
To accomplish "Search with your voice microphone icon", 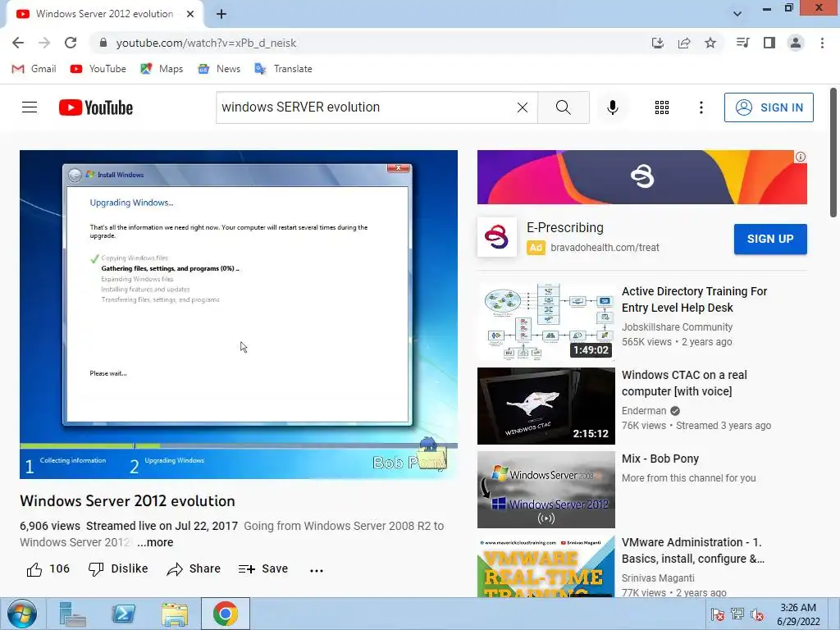I will [x=612, y=107].
